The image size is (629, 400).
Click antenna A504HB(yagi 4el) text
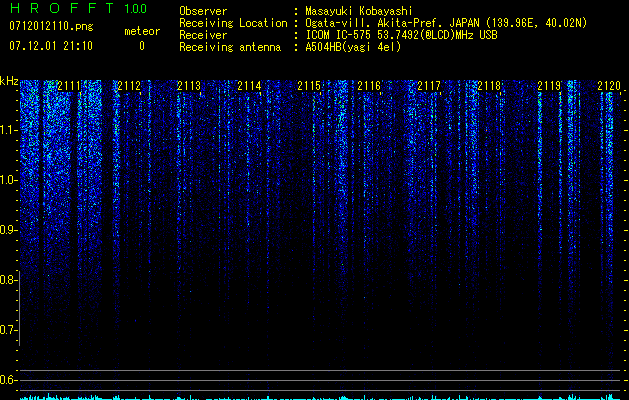pyautogui.click(x=353, y=47)
